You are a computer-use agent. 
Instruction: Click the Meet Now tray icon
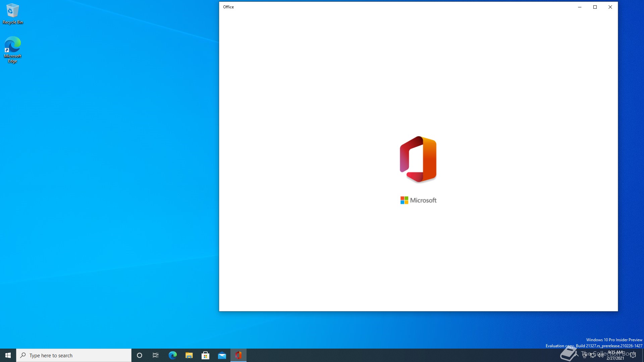click(585, 355)
